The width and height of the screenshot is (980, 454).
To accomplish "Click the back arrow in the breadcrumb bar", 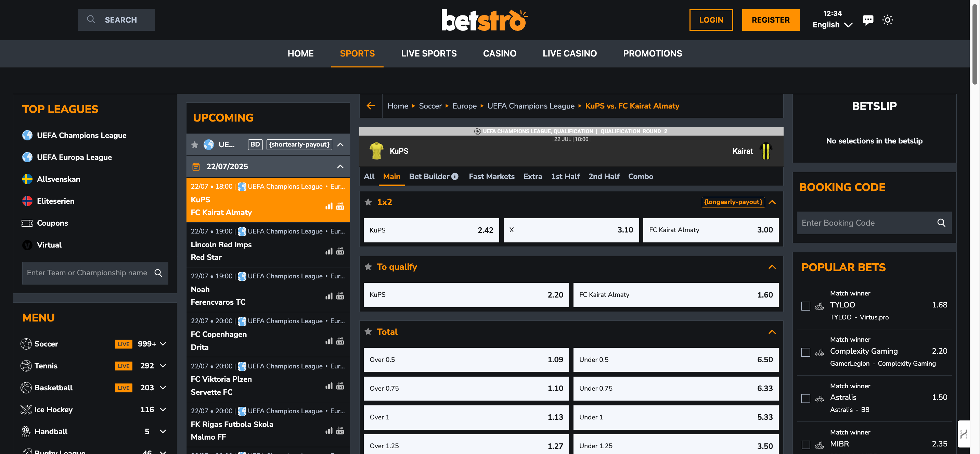I will tap(371, 106).
